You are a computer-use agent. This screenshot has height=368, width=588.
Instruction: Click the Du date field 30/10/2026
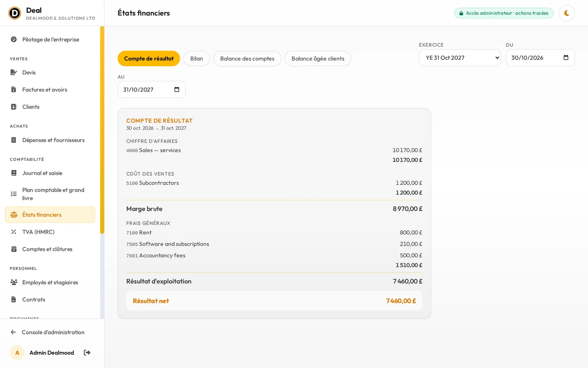pyautogui.click(x=540, y=58)
